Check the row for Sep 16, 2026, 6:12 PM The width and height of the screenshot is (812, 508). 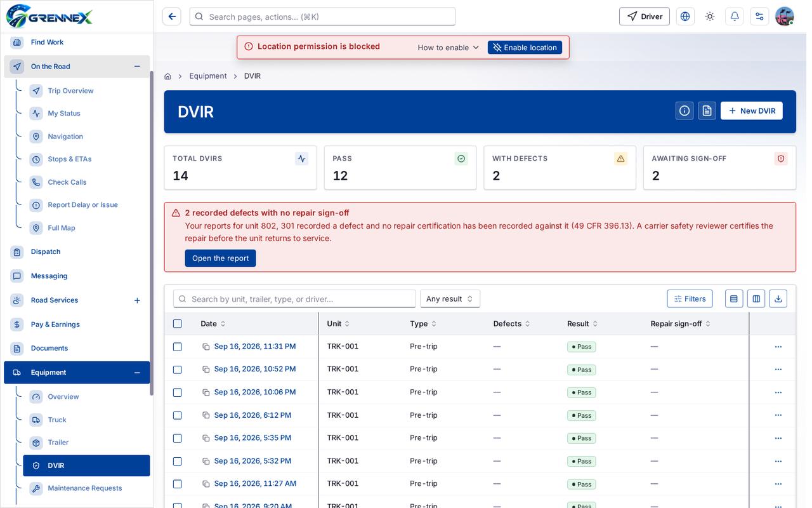pos(178,415)
